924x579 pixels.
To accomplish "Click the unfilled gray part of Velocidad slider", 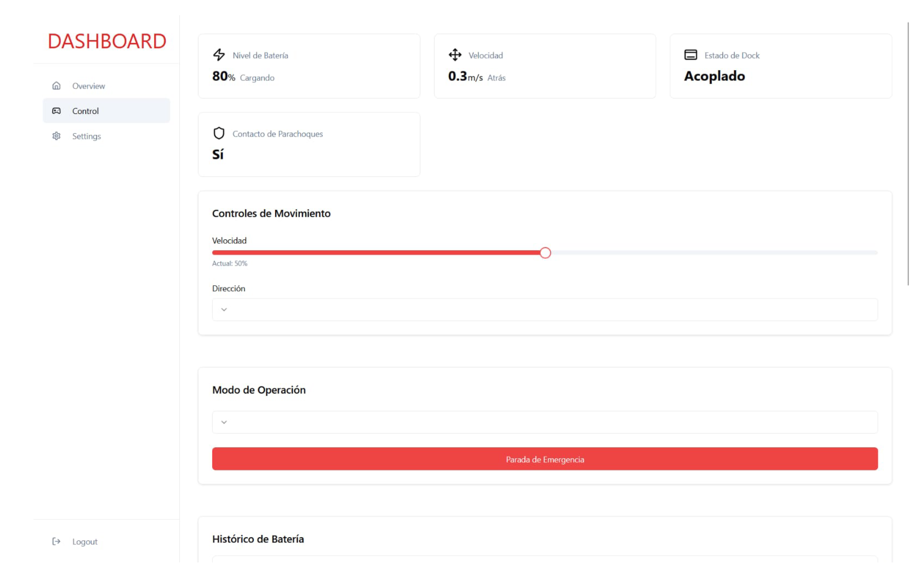I will tap(713, 253).
